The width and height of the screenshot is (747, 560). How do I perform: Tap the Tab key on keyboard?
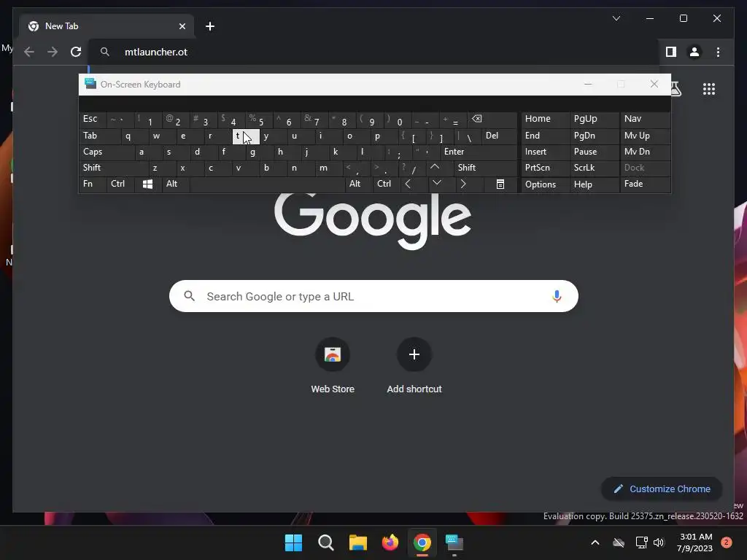click(x=99, y=136)
